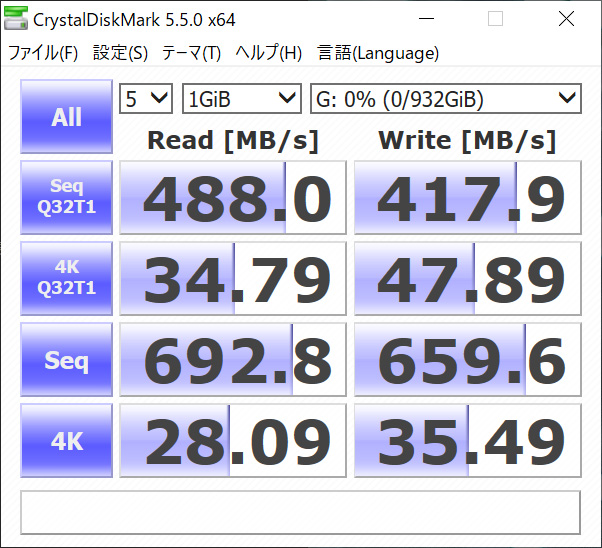This screenshot has height=548, width=602.
Task: Start the 4K benchmark
Action: point(66,440)
